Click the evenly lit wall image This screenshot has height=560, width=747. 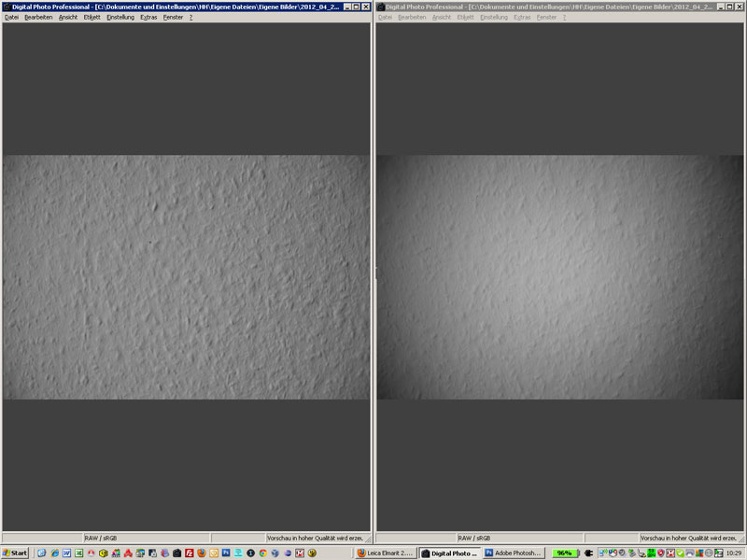187,277
